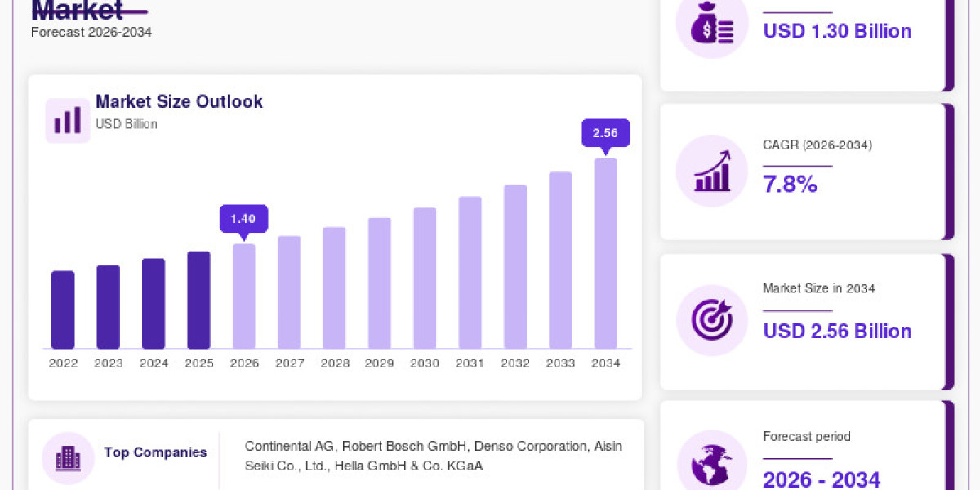The image size is (980, 490).
Task: Click the growth chart icon next to CAGR
Action: click(711, 171)
